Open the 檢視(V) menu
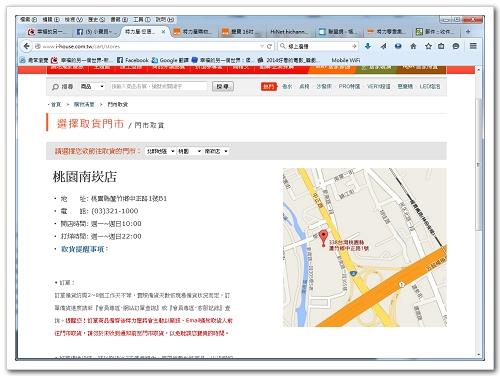 [x=73, y=20]
